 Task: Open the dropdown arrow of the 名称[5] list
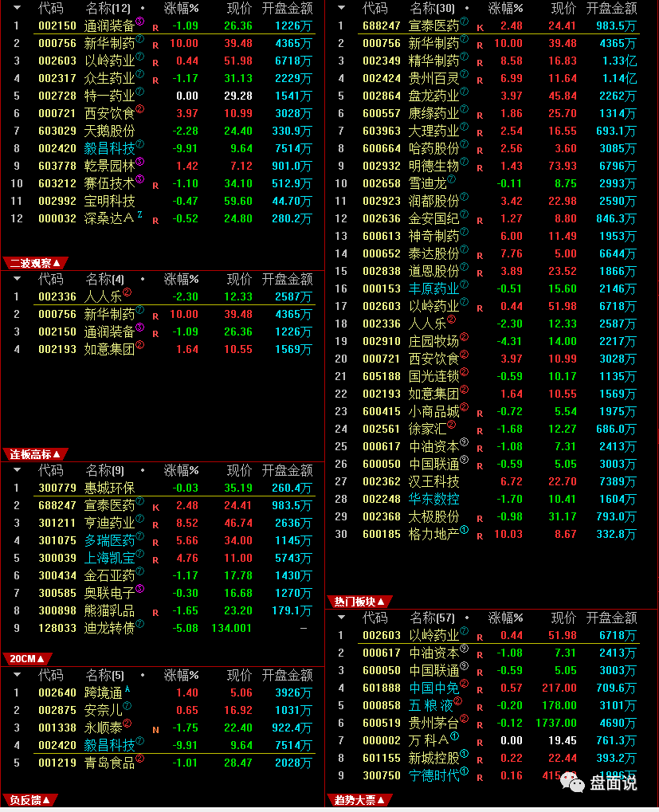pyautogui.click(x=17, y=675)
